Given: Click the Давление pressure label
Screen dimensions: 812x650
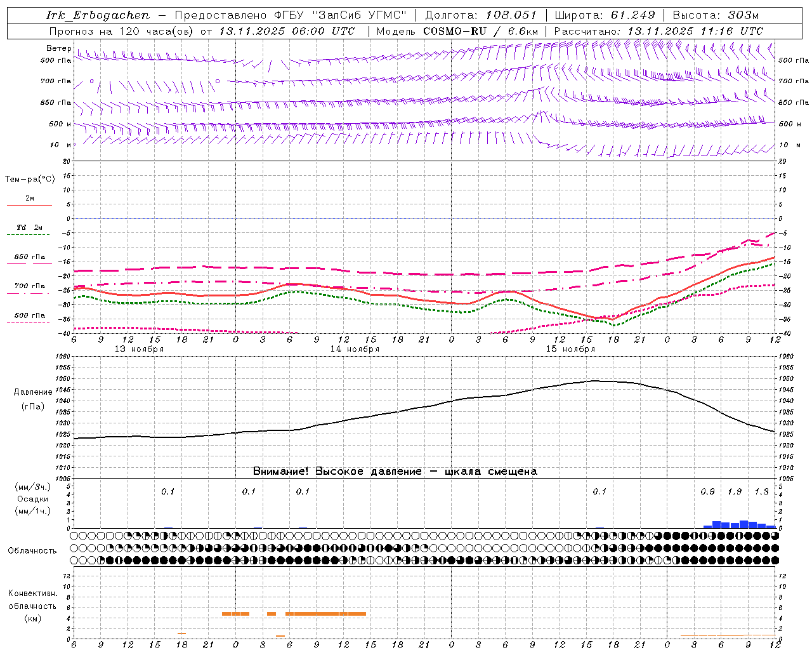Looking at the screenshot, I should (x=33, y=392).
